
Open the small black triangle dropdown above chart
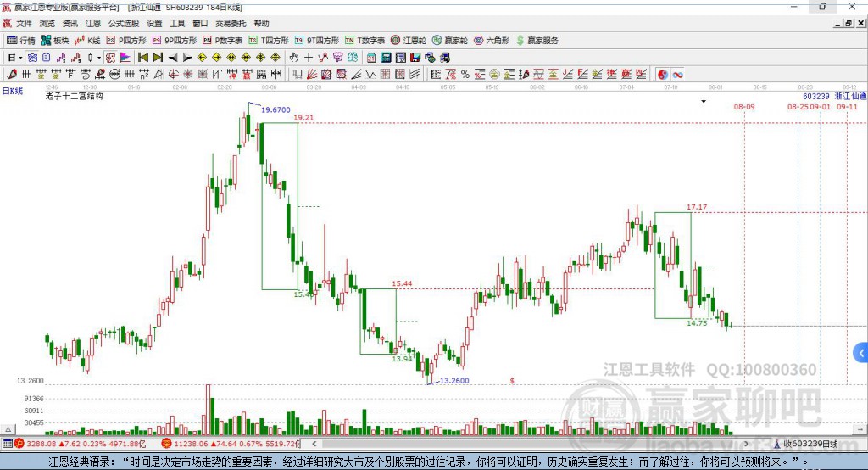point(704,102)
